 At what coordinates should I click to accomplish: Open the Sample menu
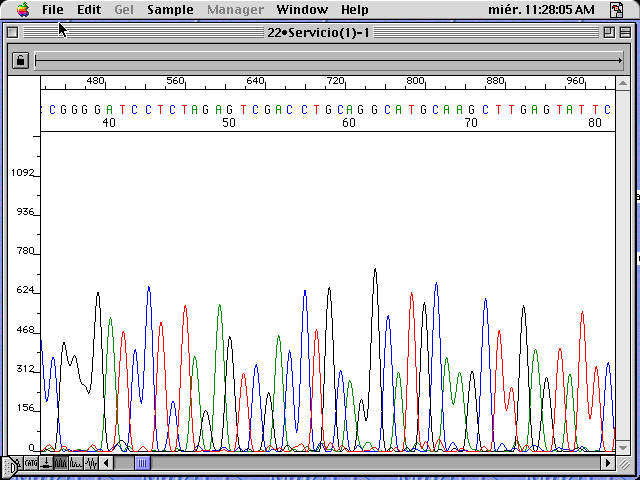170,10
